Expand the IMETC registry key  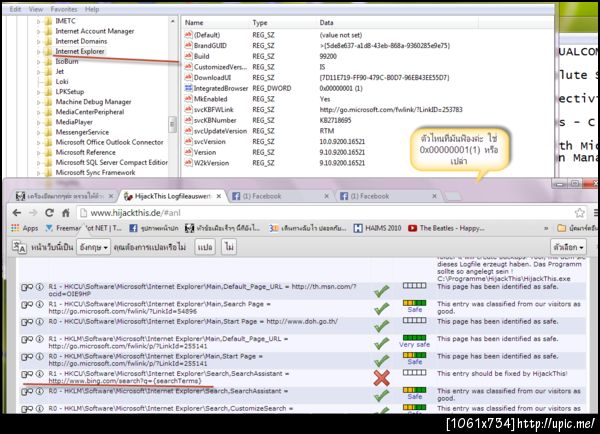(39, 21)
